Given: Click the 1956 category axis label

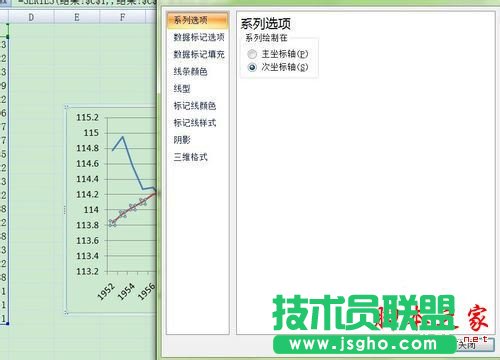Looking at the screenshot, I should [x=147, y=291].
